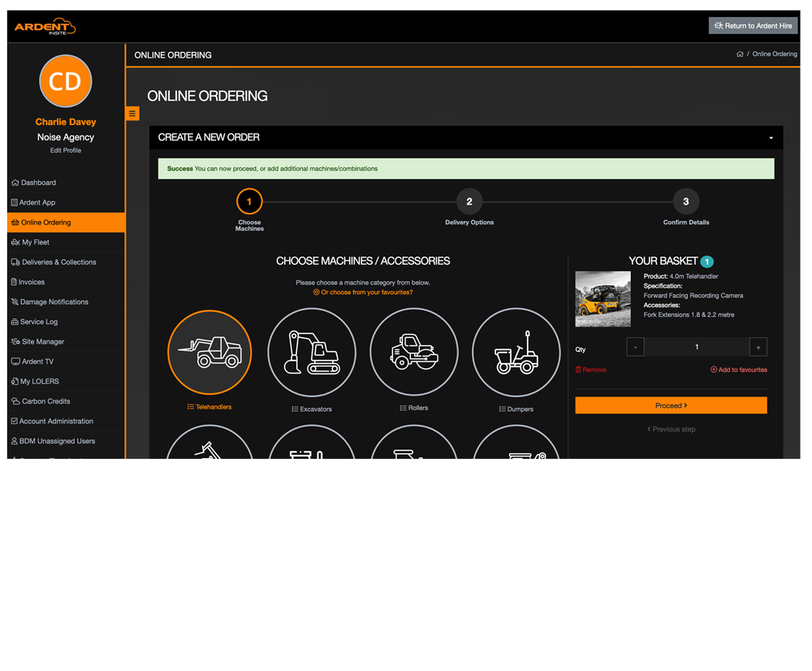This screenshot has height=671, width=812.
Task: Open Deliveries & Collections page
Action: (66, 262)
